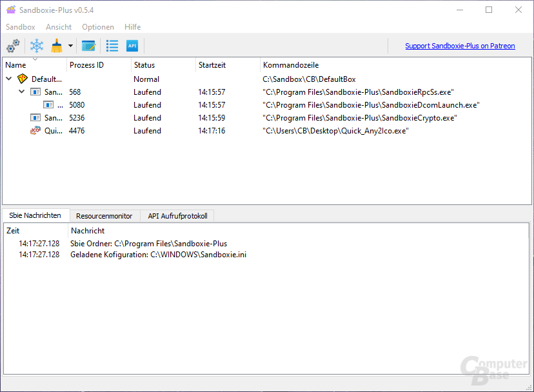Open the Hilfe menu

click(132, 27)
